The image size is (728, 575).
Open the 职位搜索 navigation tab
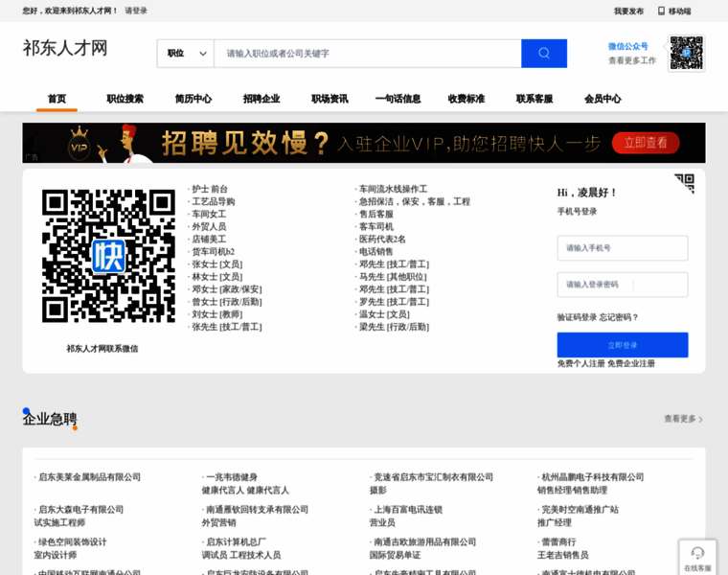pyautogui.click(x=125, y=99)
